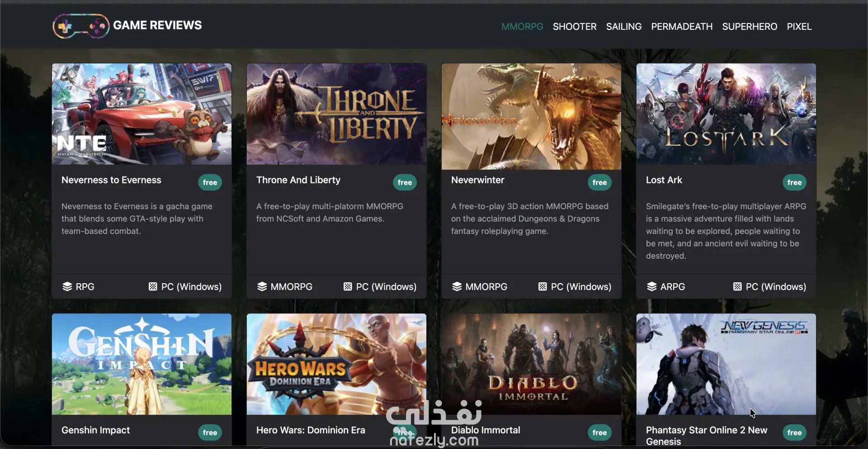Click PC (Windows) on the Neverwinter card
Viewport: 868px width, 449px height.
[581, 286]
